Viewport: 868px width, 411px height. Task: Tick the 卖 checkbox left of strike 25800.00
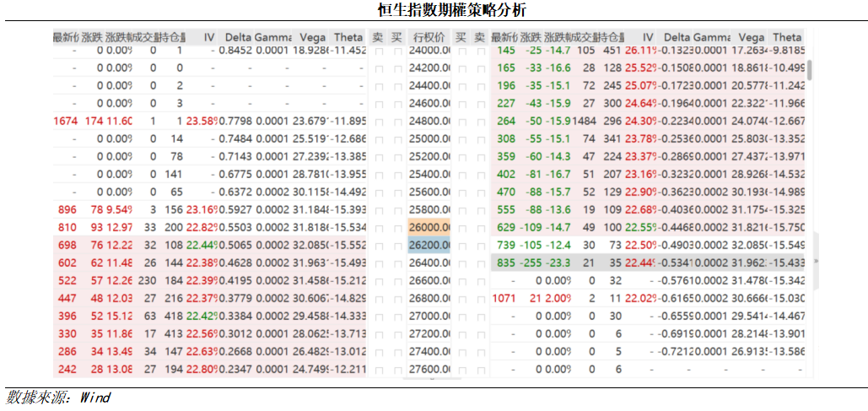coord(379,210)
